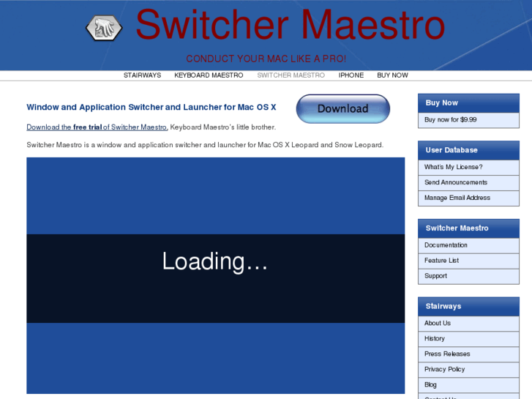Open the About Us sidebar link
The height and width of the screenshot is (399, 532).
pos(468,324)
